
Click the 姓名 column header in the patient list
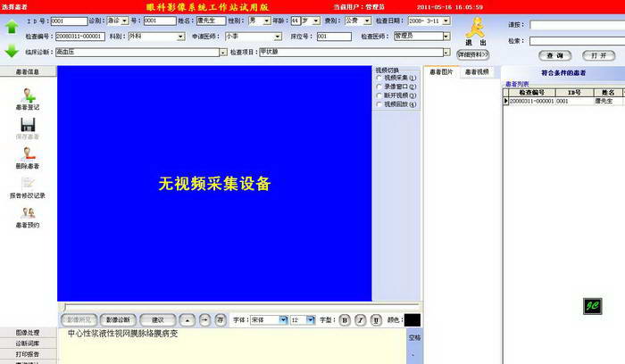pyautogui.click(x=608, y=93)
